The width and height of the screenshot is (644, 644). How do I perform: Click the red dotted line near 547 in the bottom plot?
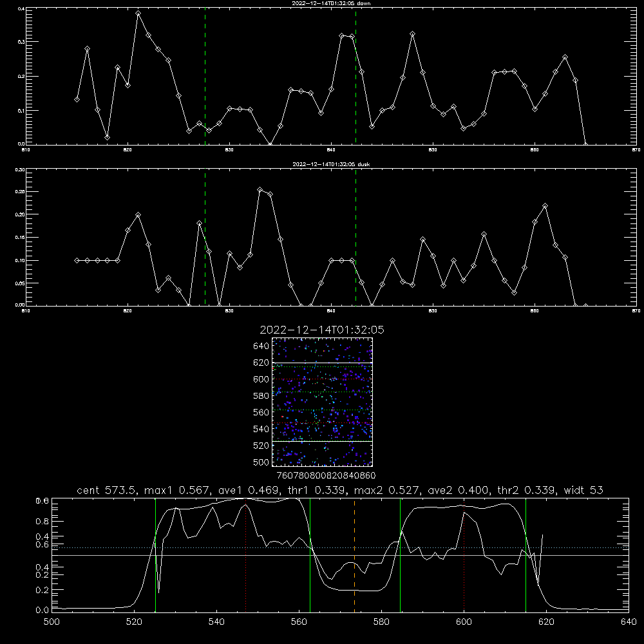(245, 555)
